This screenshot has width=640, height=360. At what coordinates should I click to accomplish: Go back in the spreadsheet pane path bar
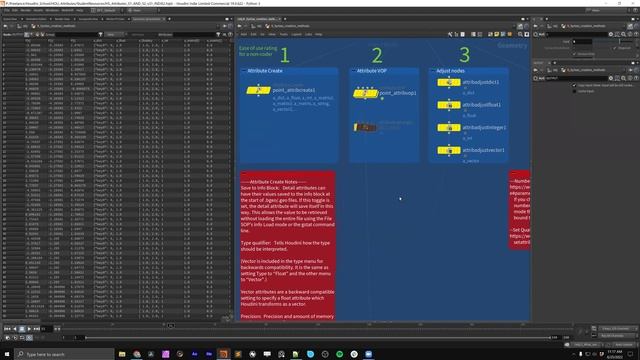click(6, 26)
